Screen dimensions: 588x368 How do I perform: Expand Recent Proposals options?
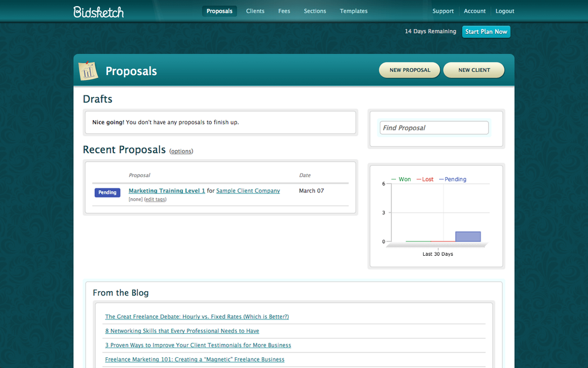click(181, 151)
